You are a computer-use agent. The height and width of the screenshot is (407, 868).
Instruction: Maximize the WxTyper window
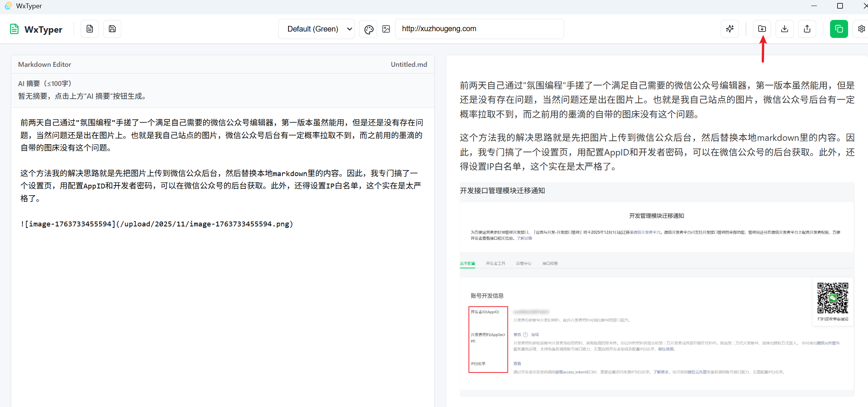coord(840,6)
